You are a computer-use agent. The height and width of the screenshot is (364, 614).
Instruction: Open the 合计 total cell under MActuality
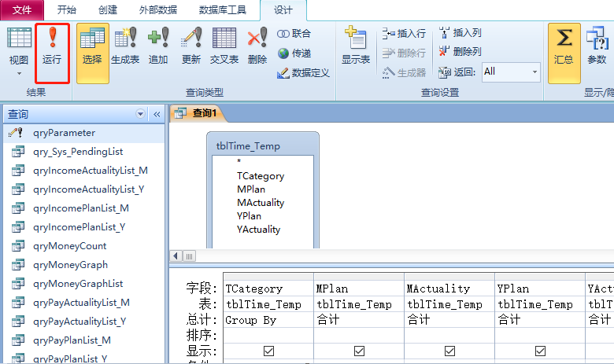click(449, 320)
